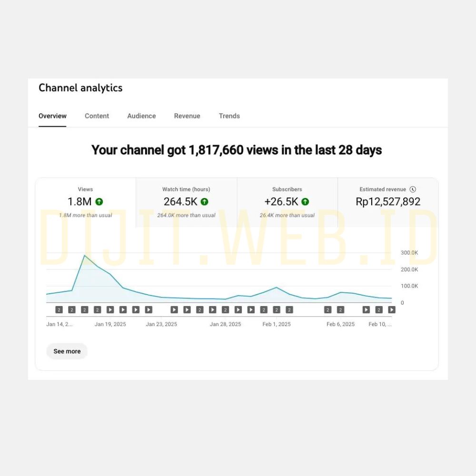This screenshot has height=476, width=476.
Task: Open the Trends tab
Action: pos(229,116)
